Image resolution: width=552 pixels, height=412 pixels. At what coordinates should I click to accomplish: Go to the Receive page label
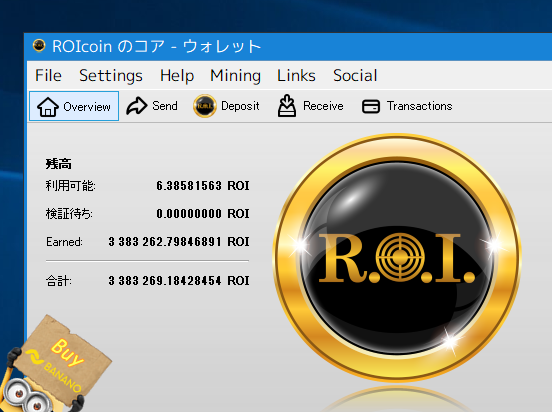click(x=323, y=106)
